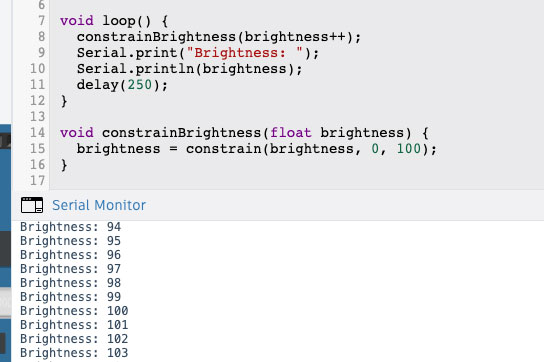Click line number 11 in gutter
Image resolution: width=544 pixels, height=362 pixels.
point(37,85)
